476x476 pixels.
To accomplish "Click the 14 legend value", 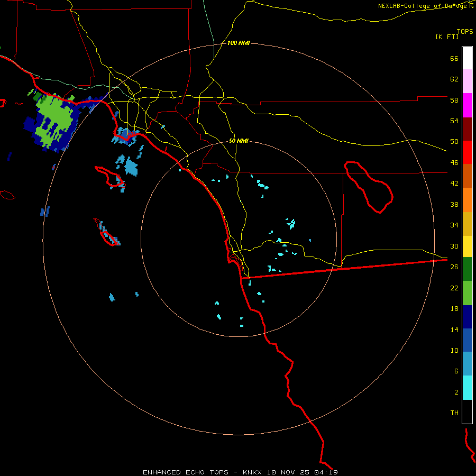I will pos(454,329).
